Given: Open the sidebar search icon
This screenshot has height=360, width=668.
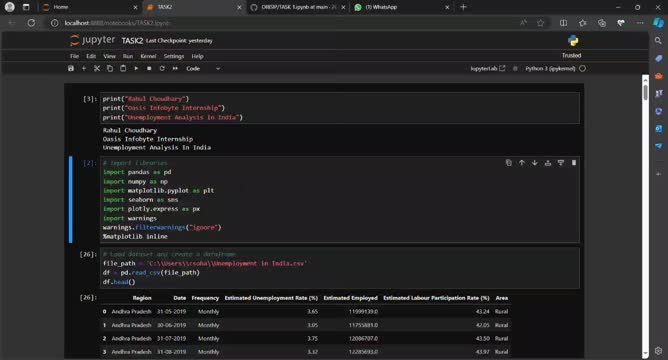Looking at the screenshot, I should tap(659, 40).
